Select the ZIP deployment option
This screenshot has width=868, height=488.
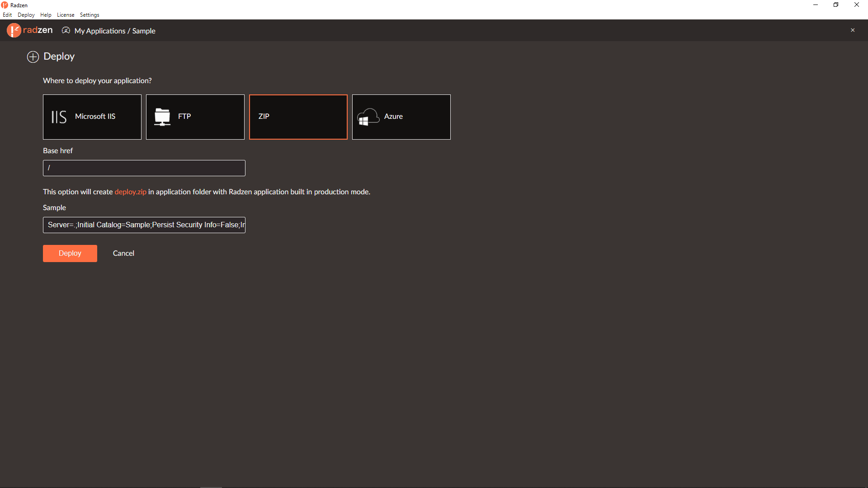[x=298, y=117]
